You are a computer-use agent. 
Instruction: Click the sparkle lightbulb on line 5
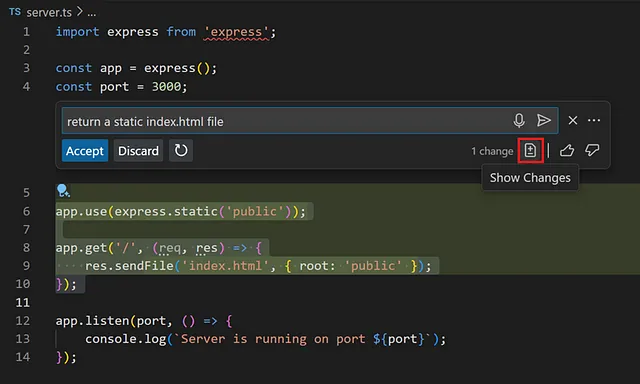tap(63, 191)
